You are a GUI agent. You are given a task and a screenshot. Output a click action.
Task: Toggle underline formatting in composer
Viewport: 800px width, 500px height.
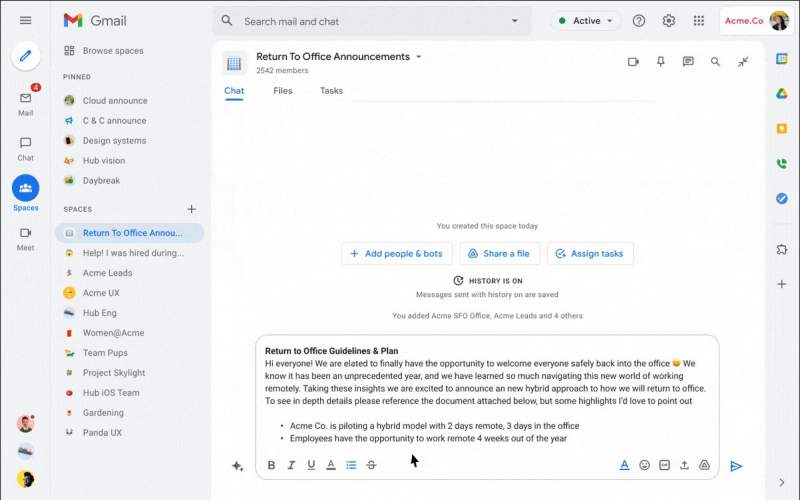pyautogui.click(x=311, y=465)
